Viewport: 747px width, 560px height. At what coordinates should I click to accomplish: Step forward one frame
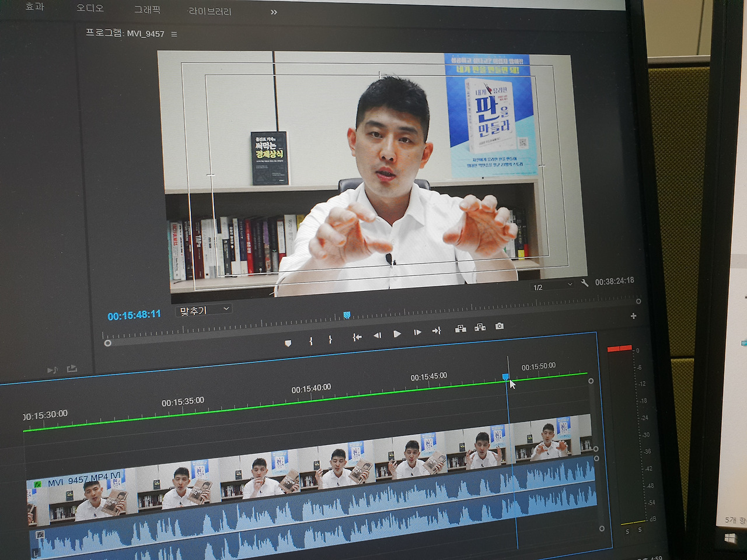pyautogui.click(x=417, y=332)
